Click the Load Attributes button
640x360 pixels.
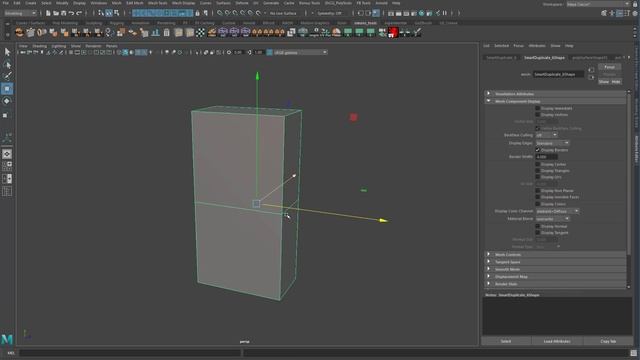click(x=557, y=341)
